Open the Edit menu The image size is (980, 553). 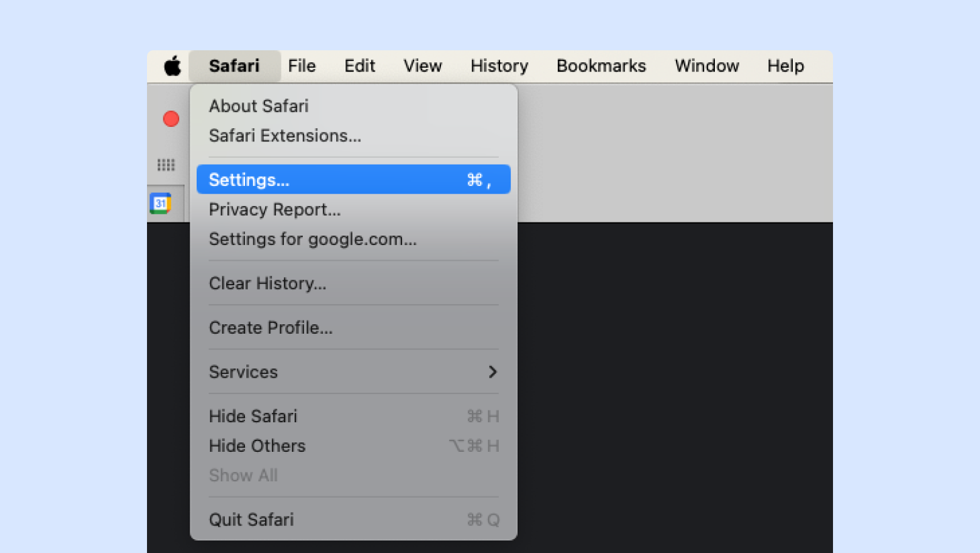(359, 66)
